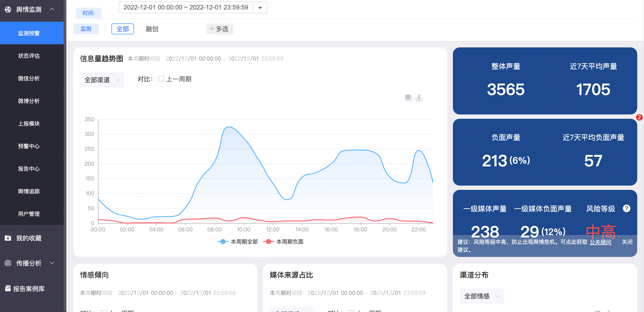644x312 pixels.
Task: Open the 公关顾问 link
Action: click(x=600, y=242)
